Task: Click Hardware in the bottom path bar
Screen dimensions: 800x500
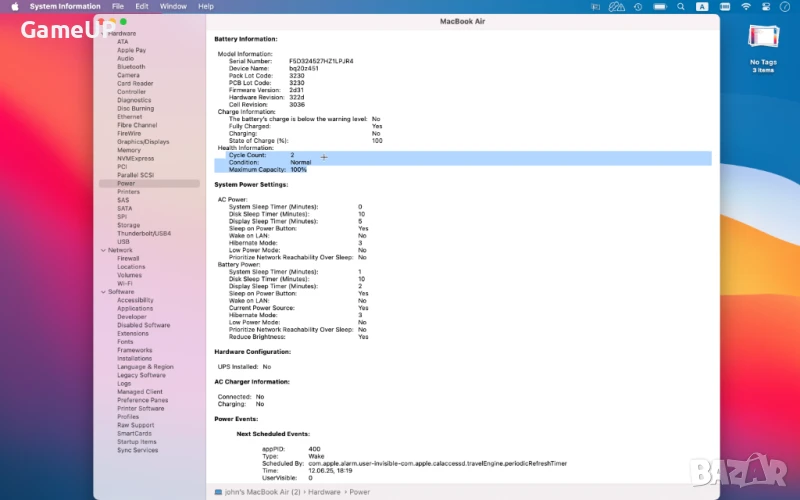Action: (323, 492)
